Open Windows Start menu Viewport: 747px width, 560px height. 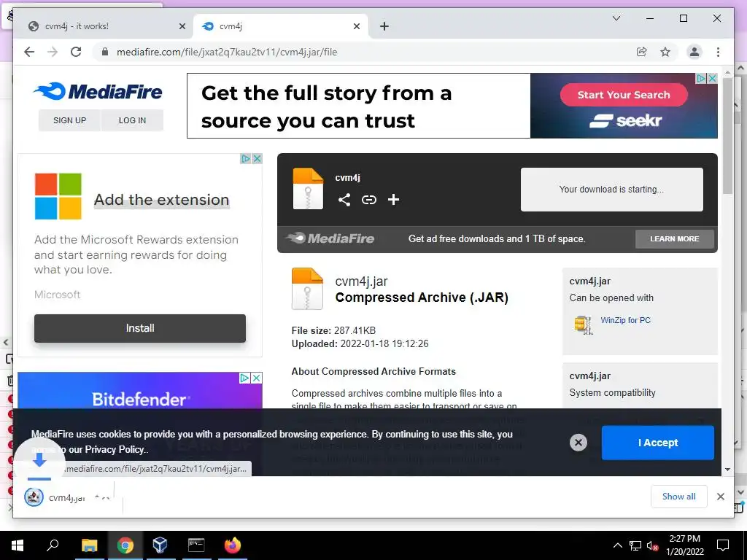point(18,545)
